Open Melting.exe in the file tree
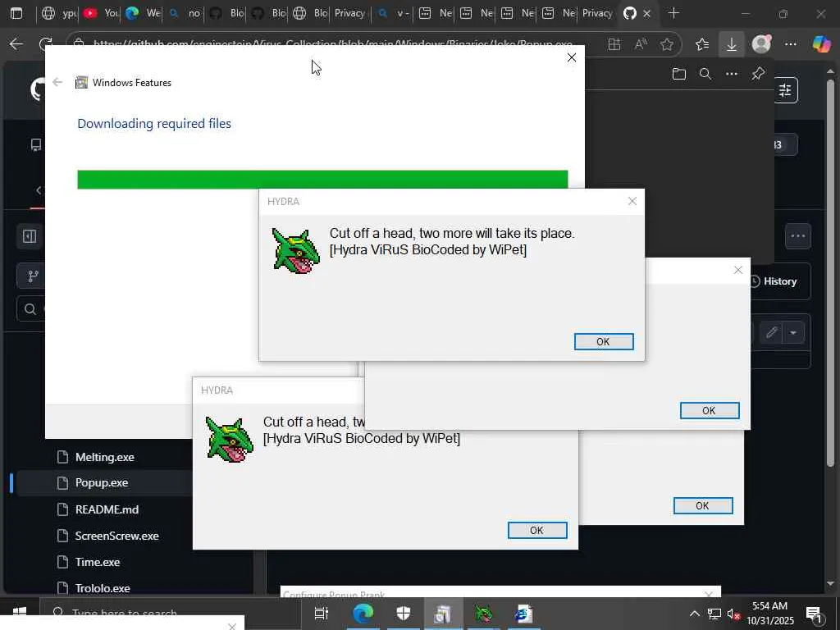The width and height of the screenshot is (840, 630). (x=104, y=457)
